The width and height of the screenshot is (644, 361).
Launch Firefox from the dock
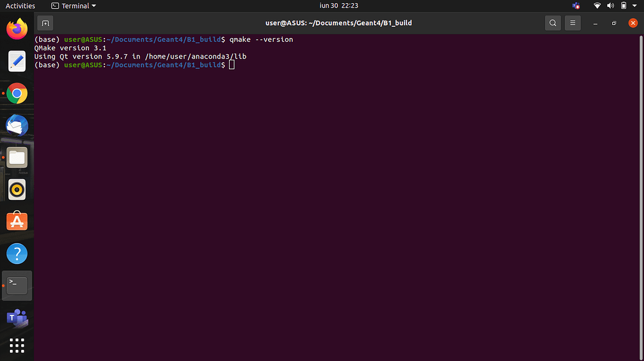[x=17, y=29]
